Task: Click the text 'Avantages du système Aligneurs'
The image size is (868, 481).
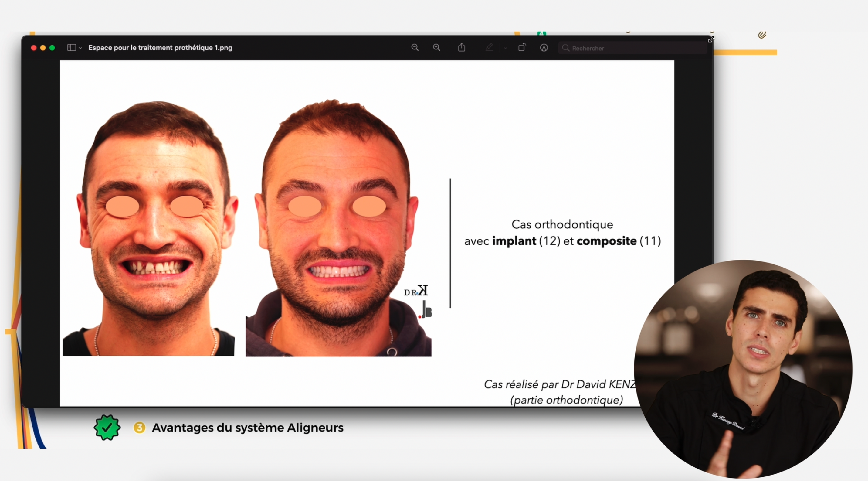Action: coord(248,428)
